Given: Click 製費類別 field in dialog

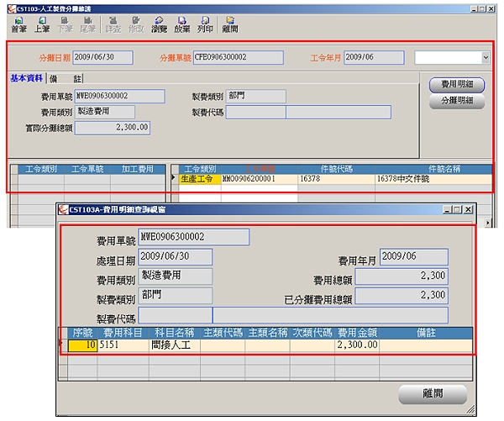Looking at the screenshot, I should [x=176, y=296].
